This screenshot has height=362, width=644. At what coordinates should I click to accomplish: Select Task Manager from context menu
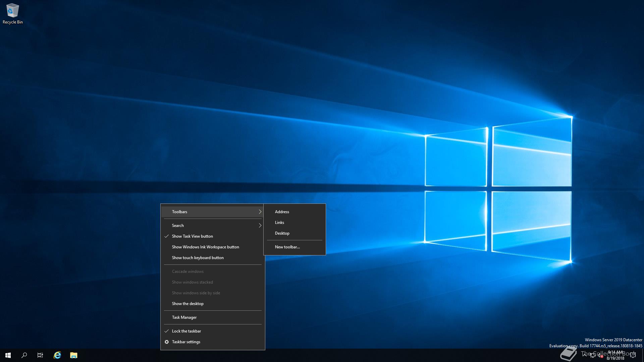(x=184, y=317)
